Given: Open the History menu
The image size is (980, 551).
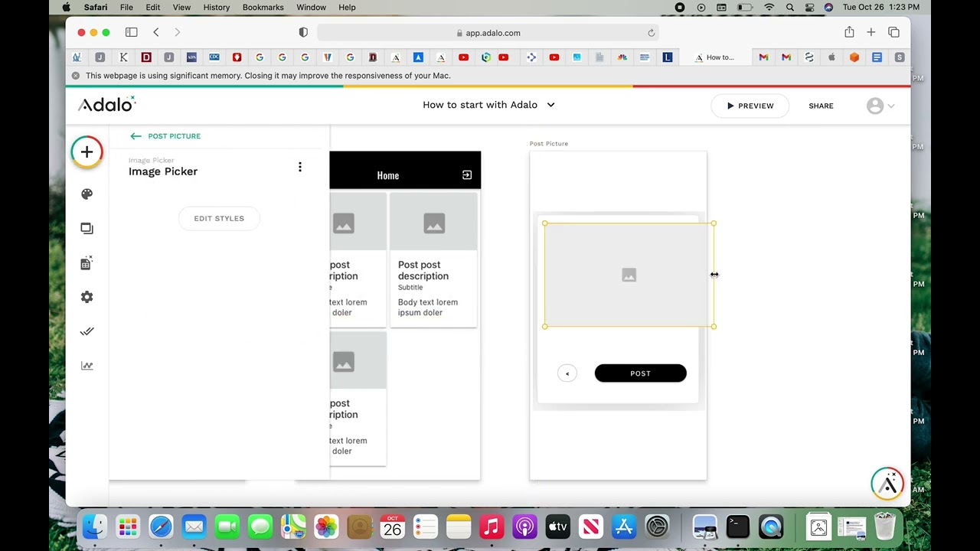Looking at the screenshot, I should pyautogui.click(x=217, y=7).
